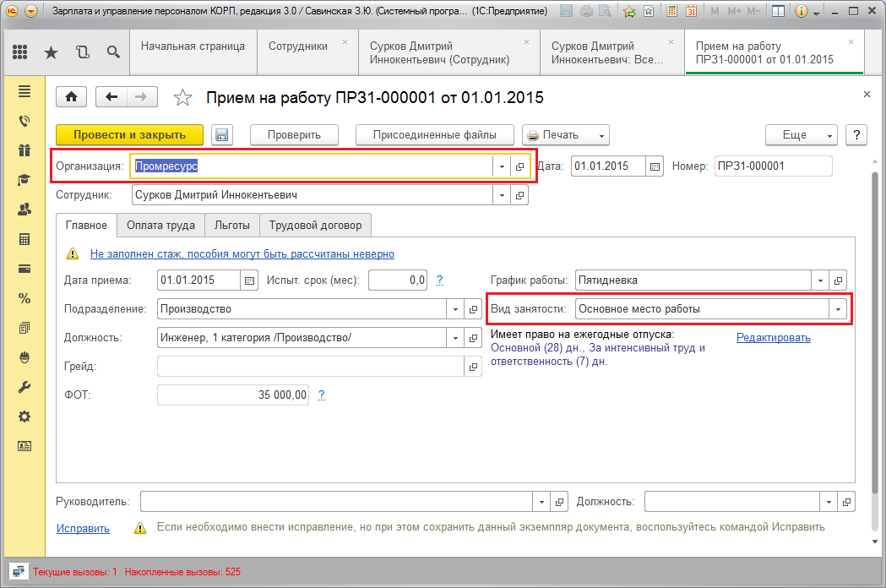
Task: Open calculator icon in title bar
Action: click(x=671, y=11)
